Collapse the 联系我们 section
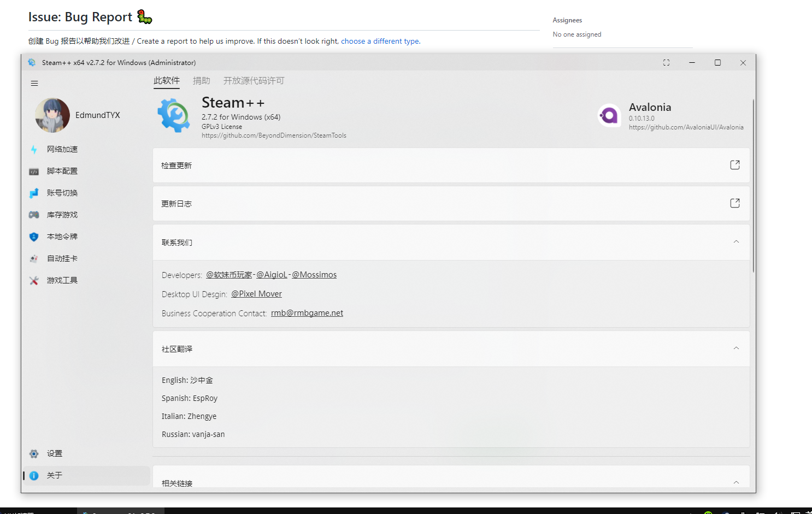The width and height of the screenshot is (812, 514). click(736, 242)
